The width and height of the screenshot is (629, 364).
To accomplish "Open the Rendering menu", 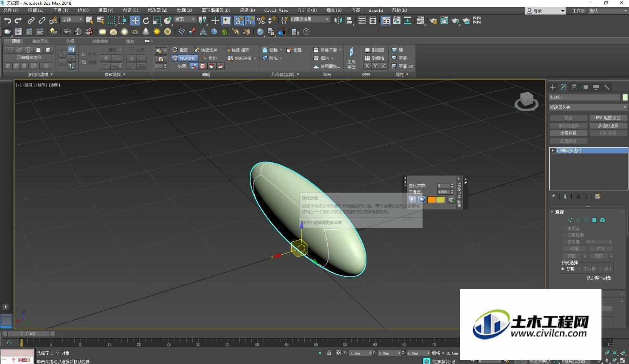I will pos(247,10).
